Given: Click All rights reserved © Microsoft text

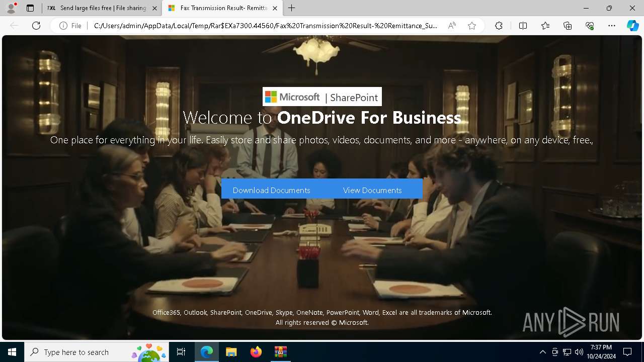Looking at the screenshot, I should (x=322, y=322).
